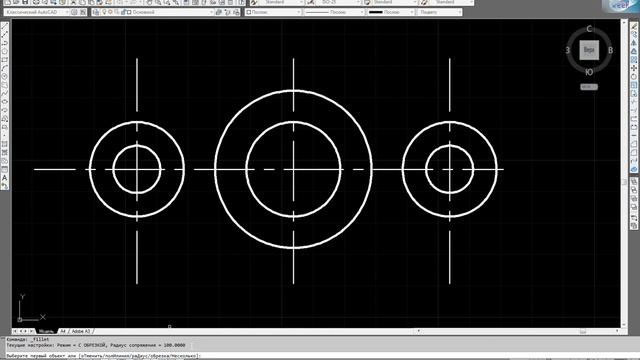
Task: Toggle layer freeze sun icon
Action: click(110, 12)
